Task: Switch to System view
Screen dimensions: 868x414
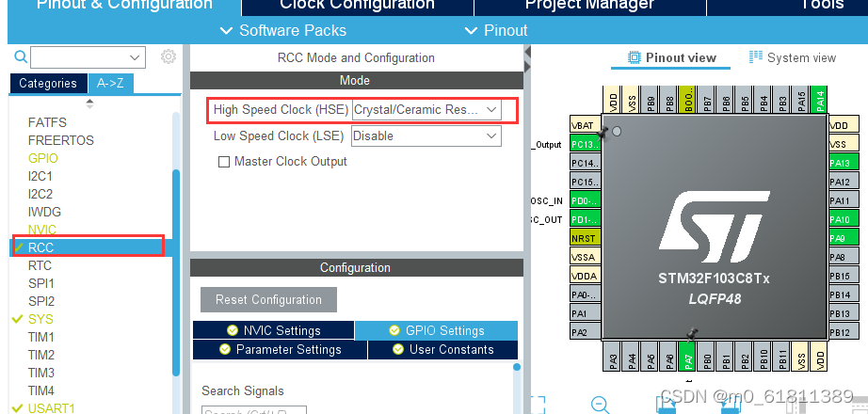Action: (792, 57)
